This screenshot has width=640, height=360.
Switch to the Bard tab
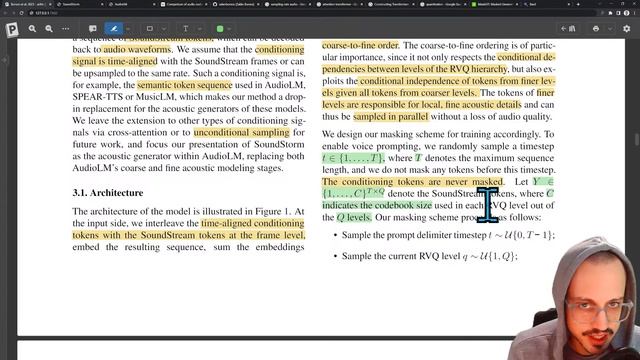[546, 4]
